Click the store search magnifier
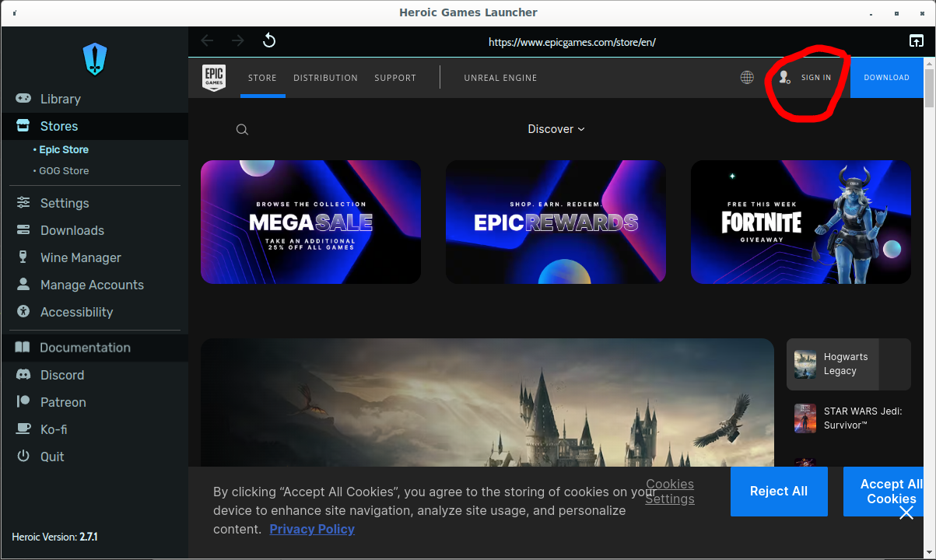 242,129
